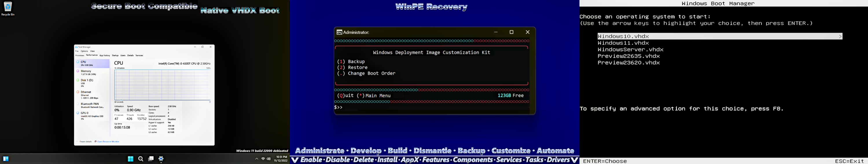868x164 pixels.
Task: Close the Task Manager window
Action: click(x=211, y=47)
